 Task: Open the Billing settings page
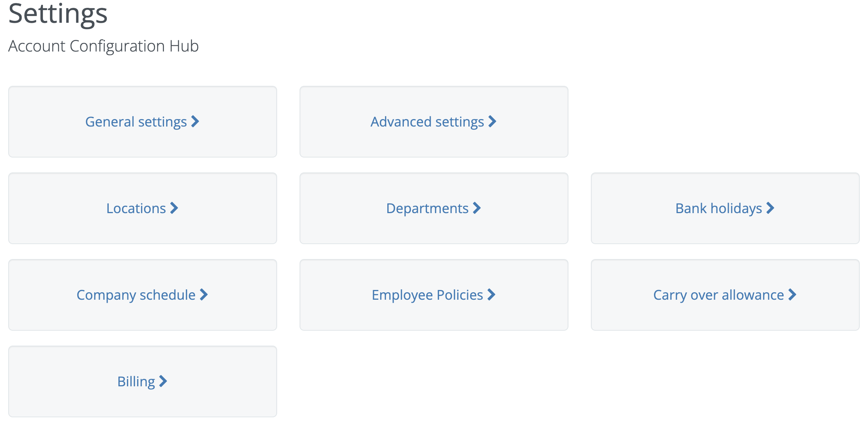pyautogui.click(x=142, y=381)
